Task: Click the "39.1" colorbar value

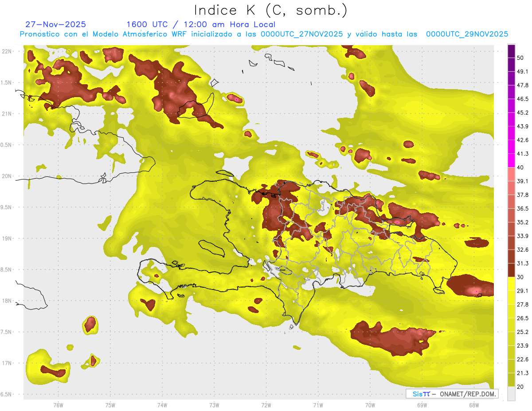Action: click(523, 181)
